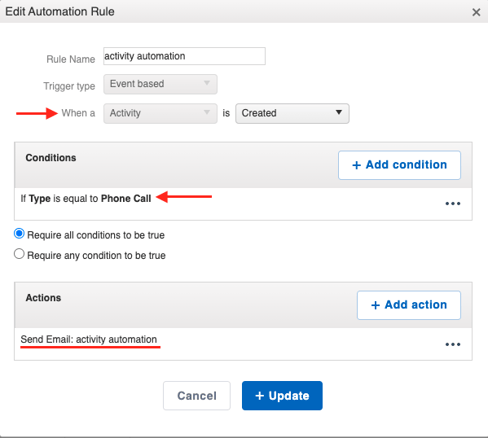The image size is (488, 438).
Task: Open the three-dot menu for Phone Call condition
Action: (x=453, y=203)
